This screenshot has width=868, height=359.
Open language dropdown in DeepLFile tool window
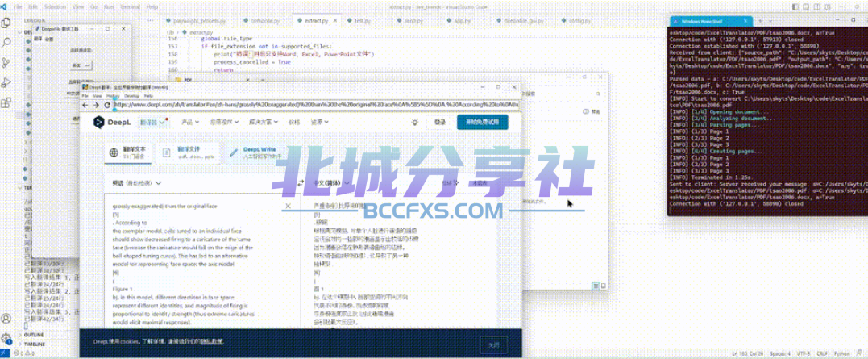[81, 65]
